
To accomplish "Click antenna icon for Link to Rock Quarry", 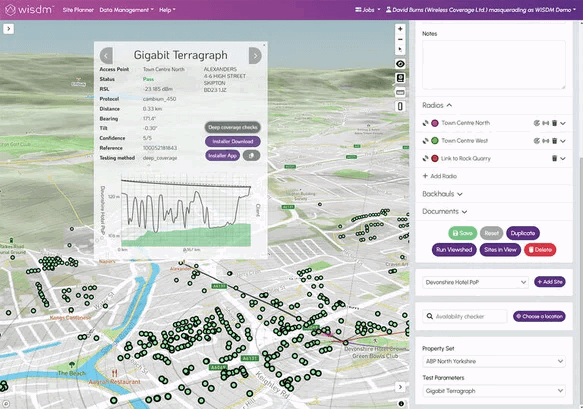I will [426, 159].
